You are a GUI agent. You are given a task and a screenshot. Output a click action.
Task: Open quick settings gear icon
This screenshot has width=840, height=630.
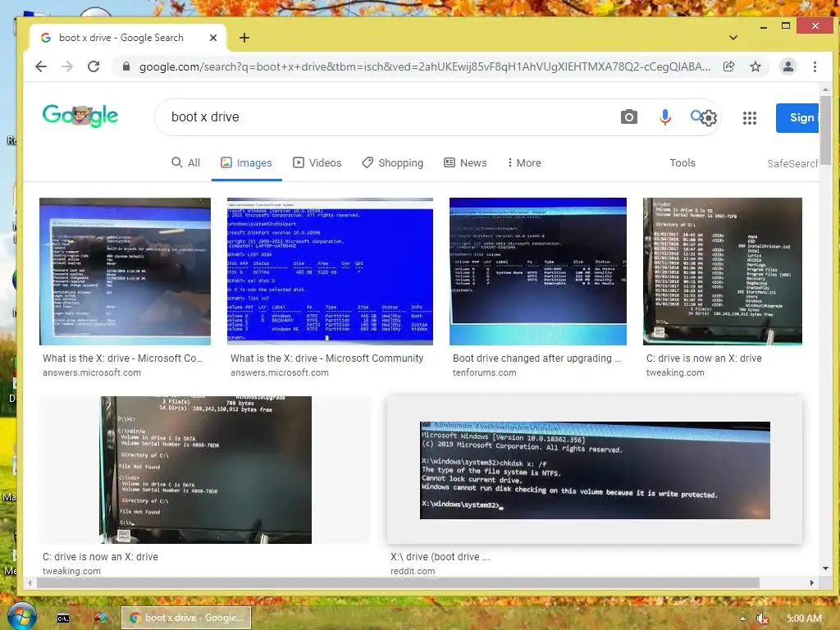[x=708, y=118]
